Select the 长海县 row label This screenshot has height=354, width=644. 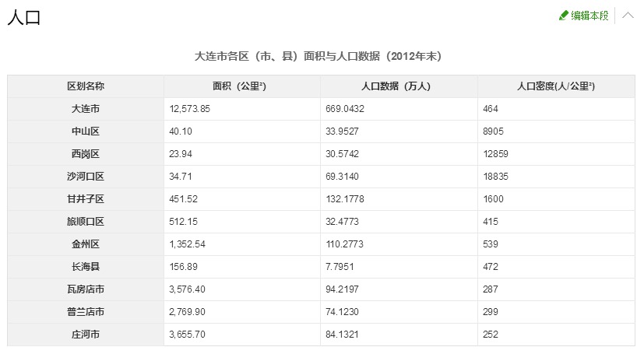coord(86,267)
